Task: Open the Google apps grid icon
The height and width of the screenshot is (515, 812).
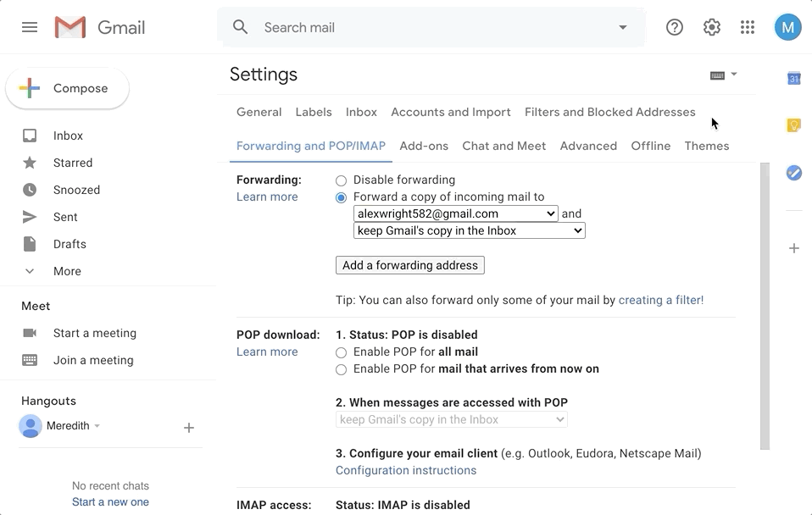Action: point(748,27)
